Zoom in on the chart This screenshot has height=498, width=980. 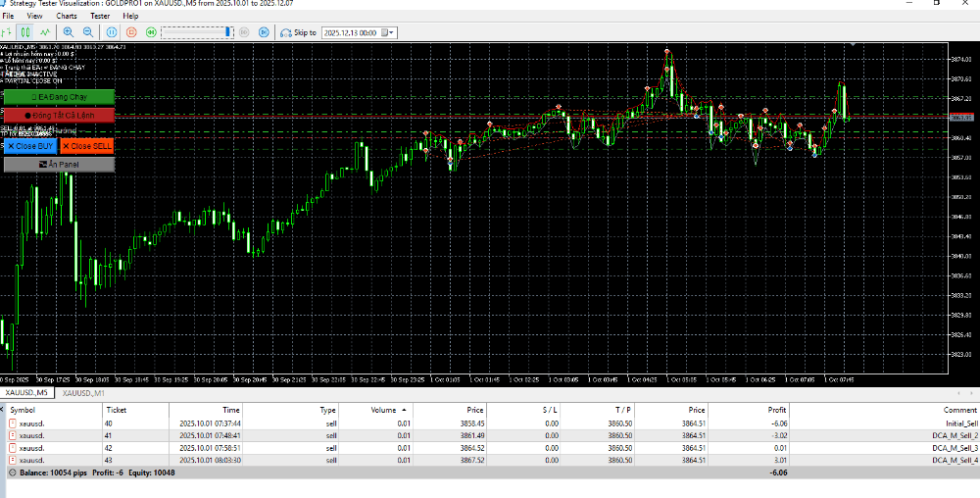click(x=70, y=32)
